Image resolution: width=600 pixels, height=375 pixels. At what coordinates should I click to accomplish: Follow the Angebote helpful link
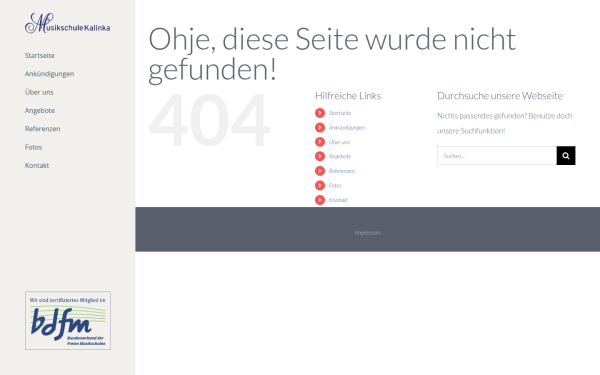[340, 156]
